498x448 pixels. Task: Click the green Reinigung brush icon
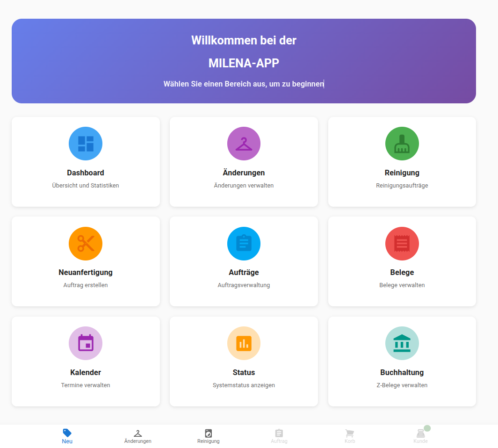pos(402,144)
